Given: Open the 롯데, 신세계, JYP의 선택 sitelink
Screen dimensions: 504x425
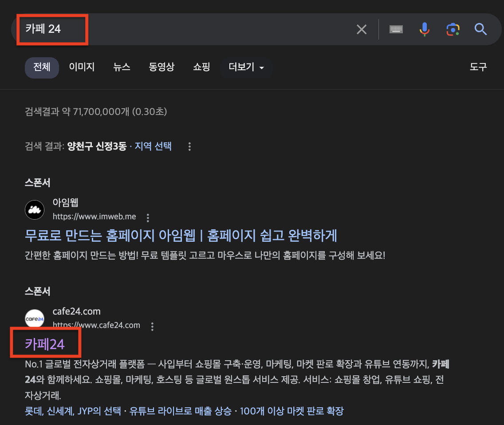Looking at the screenshot, I should (73, 411).
